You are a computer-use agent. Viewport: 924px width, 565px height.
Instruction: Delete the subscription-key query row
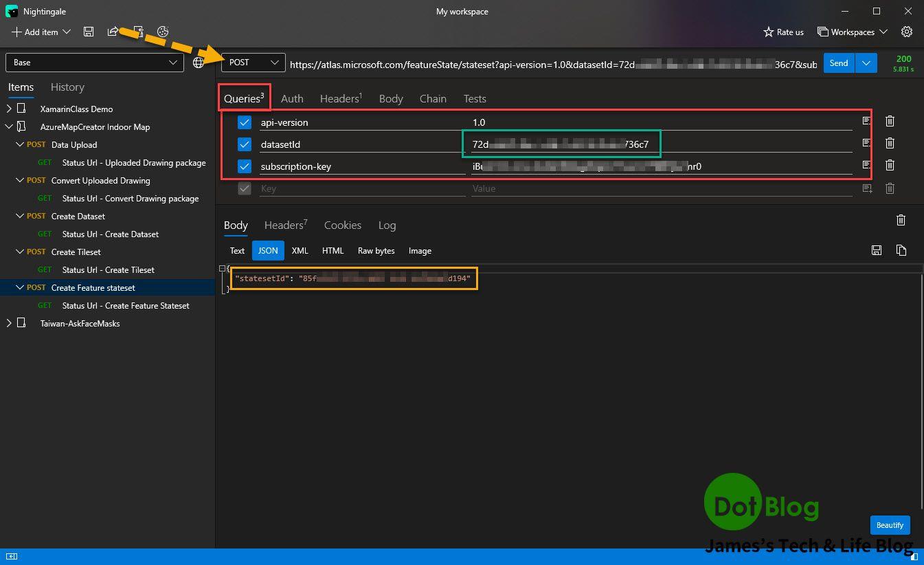pos(890,165)
